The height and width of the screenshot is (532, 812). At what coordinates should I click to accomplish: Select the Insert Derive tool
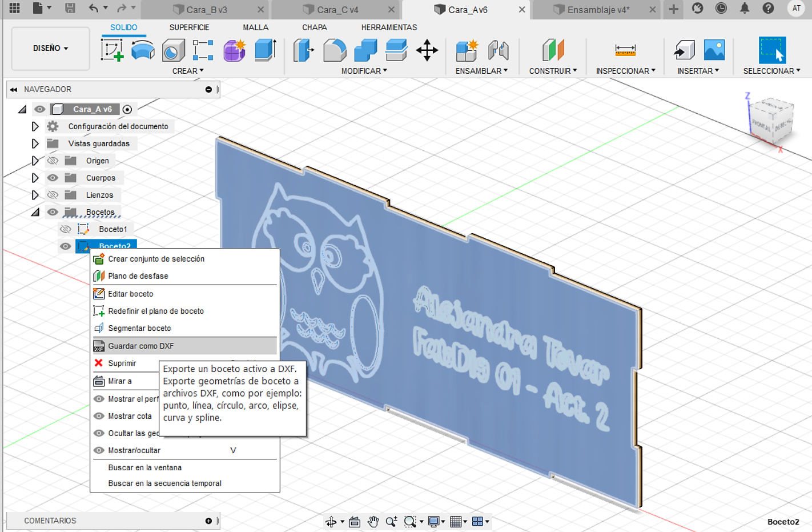point(684,50)
